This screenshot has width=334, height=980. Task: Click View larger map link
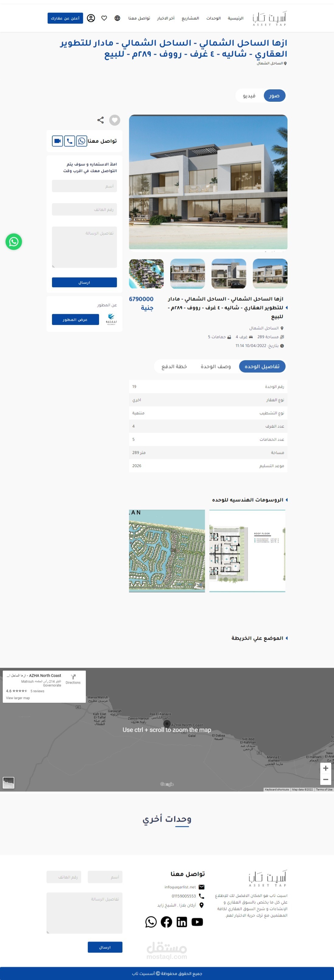18,698
